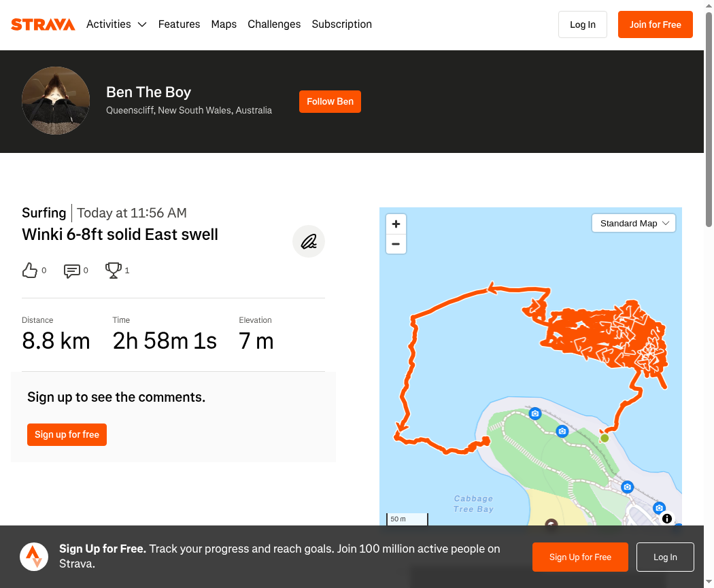Zoom in the map with plus button
Screen dimensions: 714x588
(396, 224)
